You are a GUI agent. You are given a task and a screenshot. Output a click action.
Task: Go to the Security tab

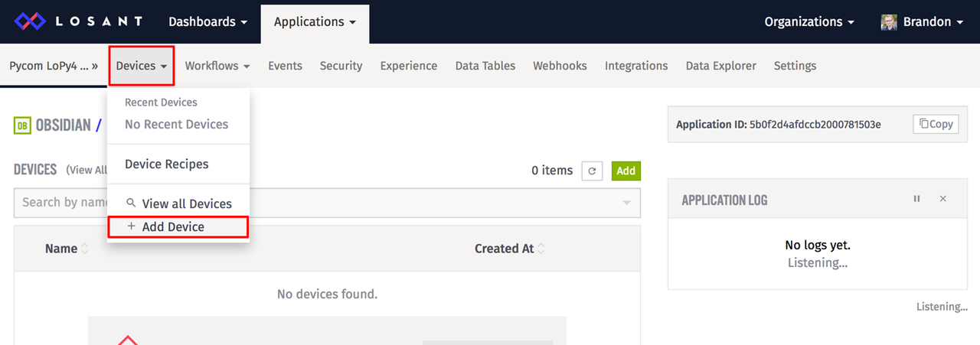tap(341, 66)
